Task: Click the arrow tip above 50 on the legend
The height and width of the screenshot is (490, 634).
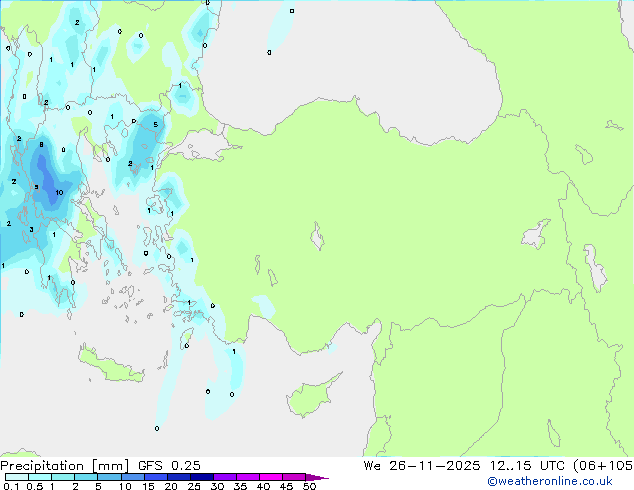Action: [x=317, y=477]
